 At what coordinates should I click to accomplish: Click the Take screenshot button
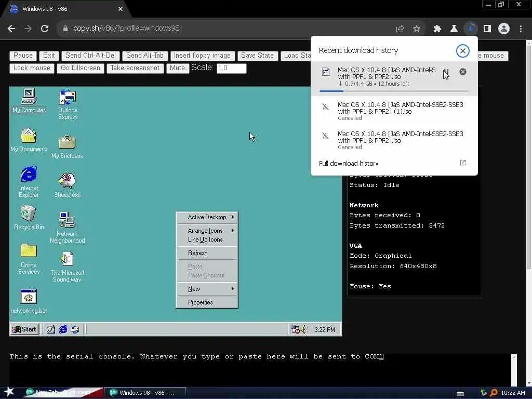click(135, 68)
